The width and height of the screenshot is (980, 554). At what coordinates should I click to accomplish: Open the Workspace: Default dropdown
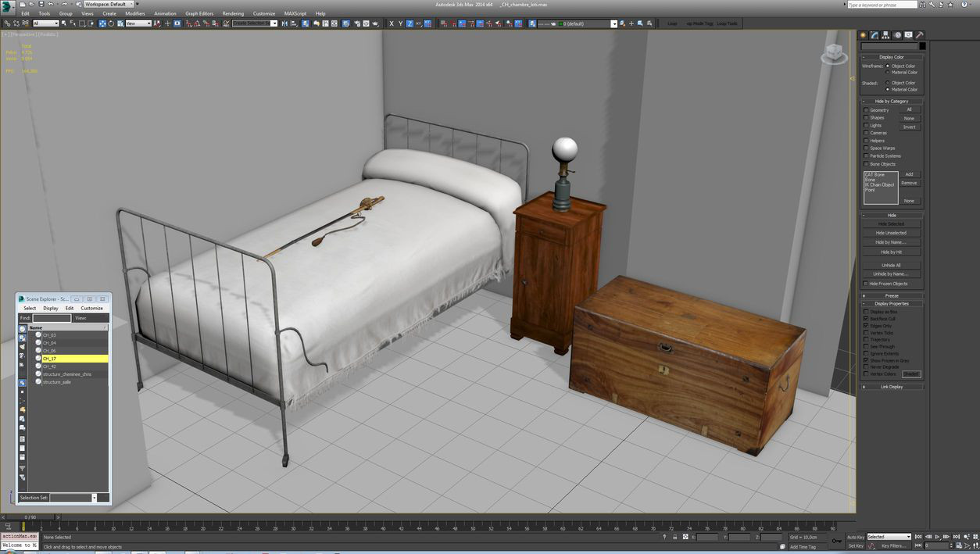pos(109,4)
